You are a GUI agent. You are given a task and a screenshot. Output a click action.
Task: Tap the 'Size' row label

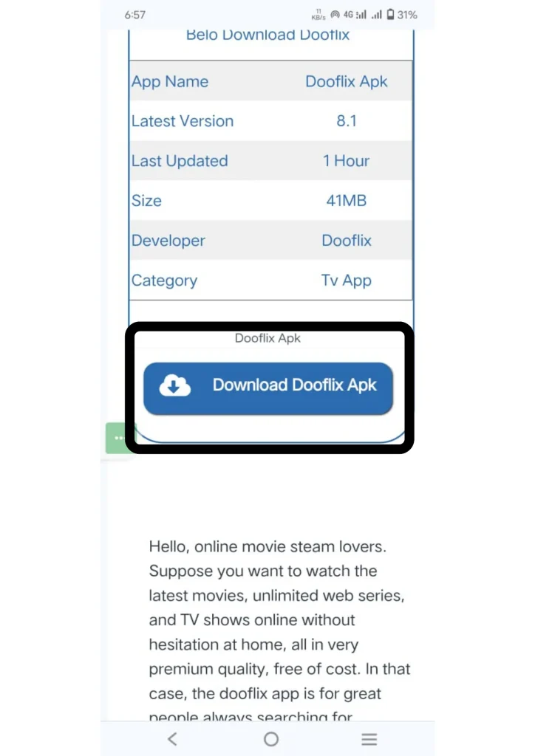click(146, 201)
